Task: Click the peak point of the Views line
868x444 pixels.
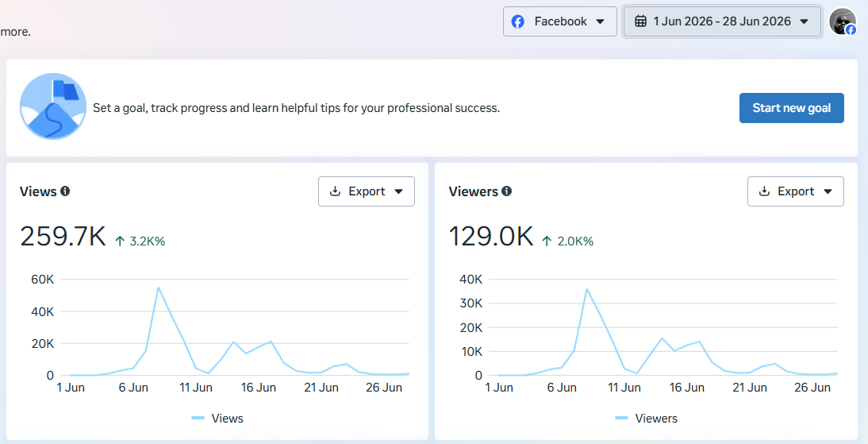Action: [x=159, y=288]
